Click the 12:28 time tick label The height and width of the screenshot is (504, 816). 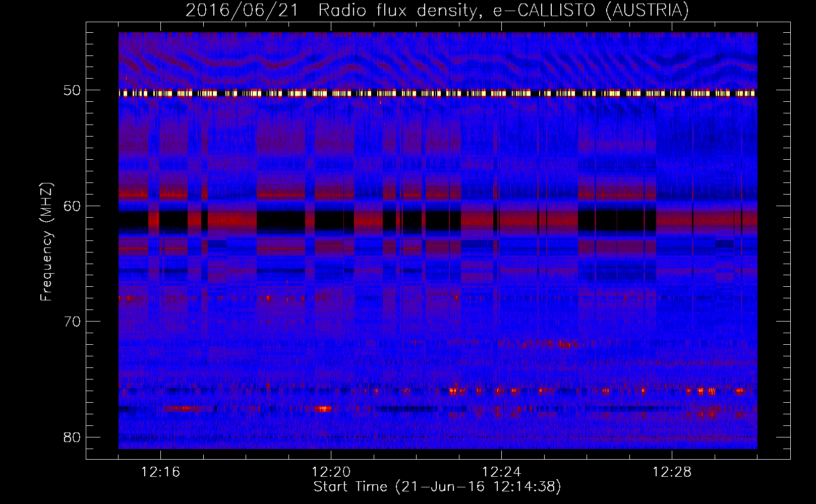click(672, 472)
